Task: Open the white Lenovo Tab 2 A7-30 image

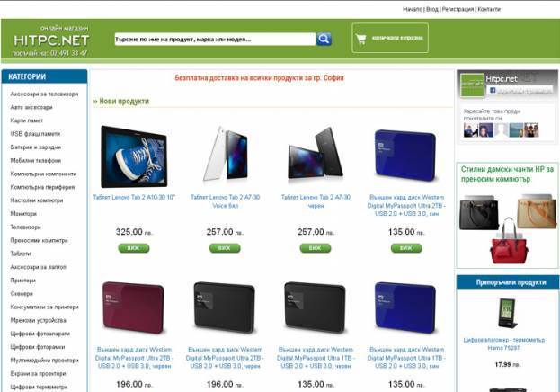Action: 226,153
